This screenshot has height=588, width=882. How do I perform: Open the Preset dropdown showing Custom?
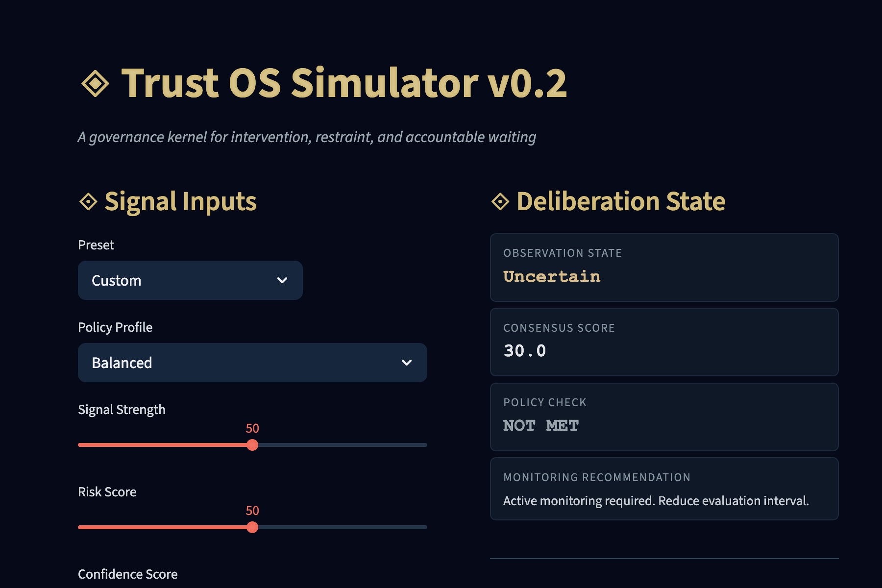pos(190,280)
